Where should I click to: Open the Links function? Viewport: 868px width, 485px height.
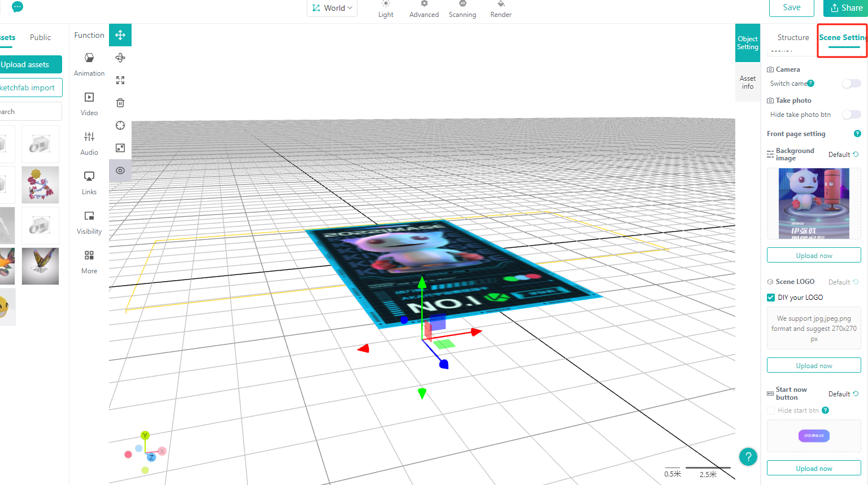pos(89,183)
